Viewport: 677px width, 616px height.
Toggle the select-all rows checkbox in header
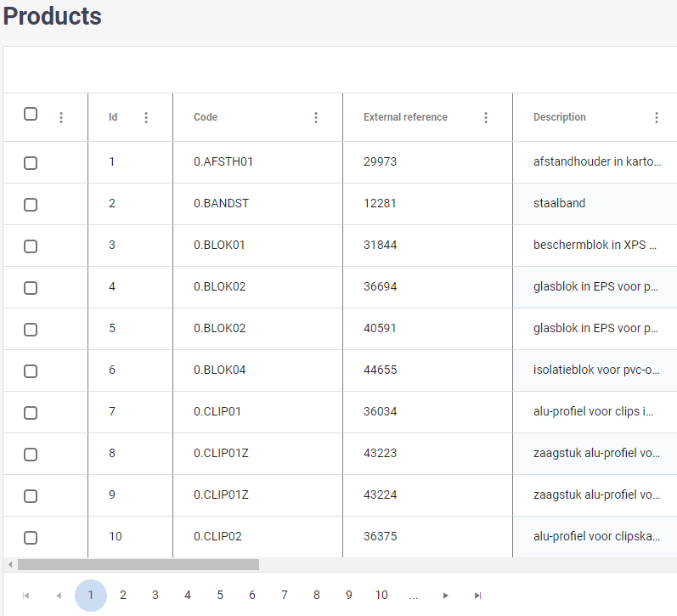[31, 114]
